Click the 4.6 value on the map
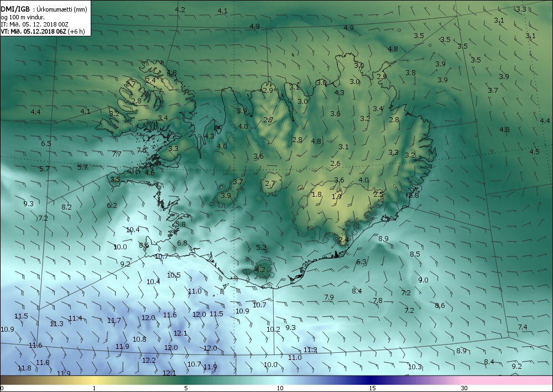The image size is (553, 392). pyautogui.click(x=149, y=173)
